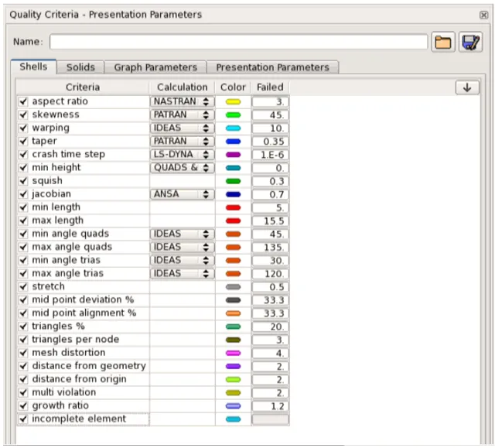This screenshot has height=448, width=495.
Task: Open the Presentation Parameters tab
Action: point(272,67)
